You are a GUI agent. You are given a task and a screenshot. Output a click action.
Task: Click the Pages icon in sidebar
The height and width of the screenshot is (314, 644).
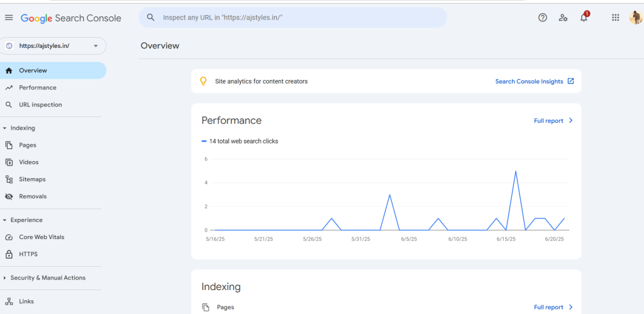9,145
